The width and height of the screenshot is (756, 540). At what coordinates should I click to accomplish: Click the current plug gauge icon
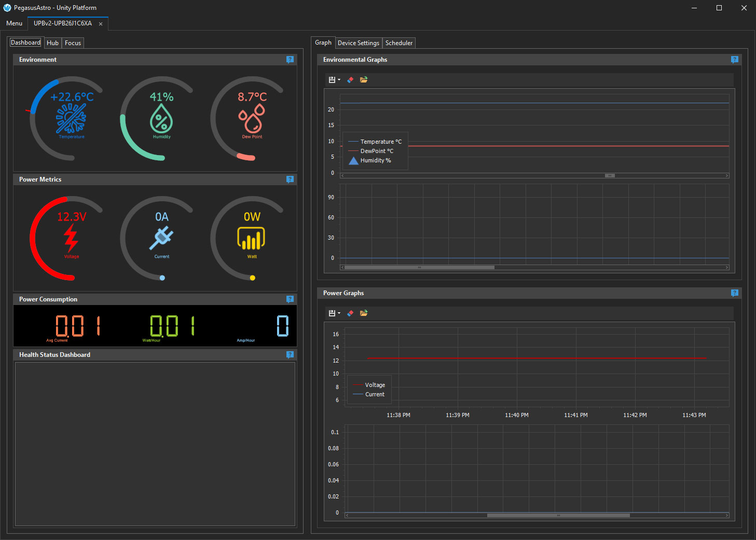(161, 238)
